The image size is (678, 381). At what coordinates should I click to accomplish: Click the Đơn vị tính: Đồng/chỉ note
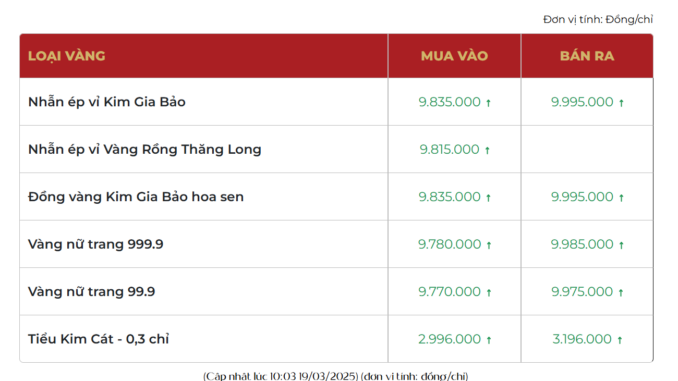(598, 19)
